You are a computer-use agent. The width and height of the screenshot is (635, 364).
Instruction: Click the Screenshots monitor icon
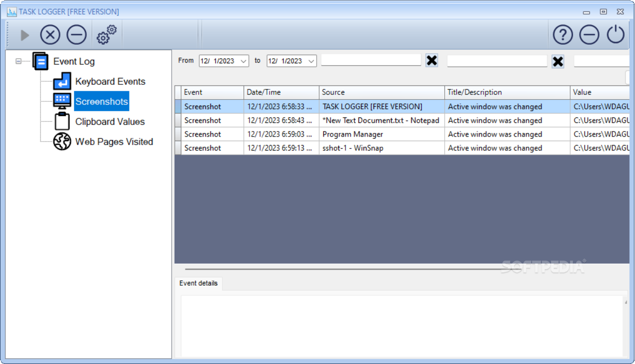(x=62, y=101)
